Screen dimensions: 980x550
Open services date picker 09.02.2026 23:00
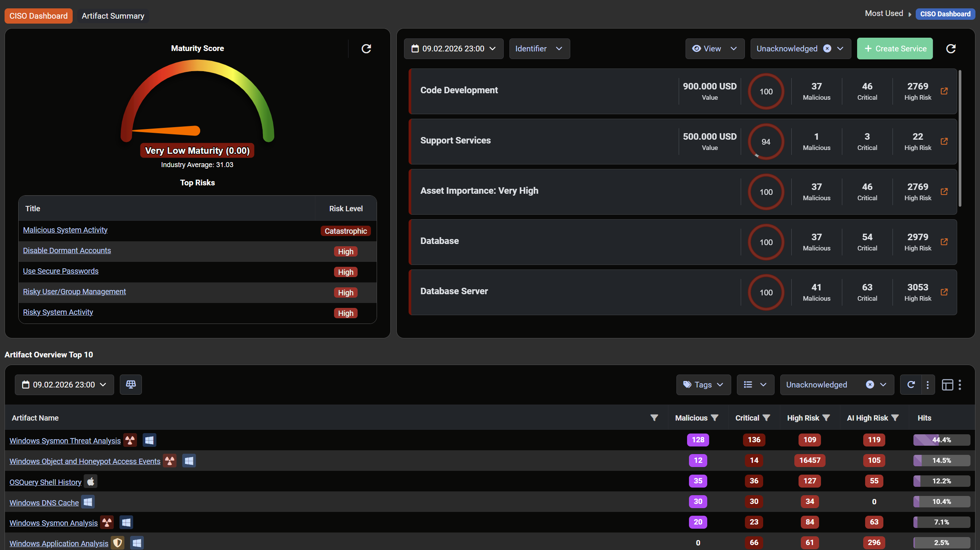coord(453,49)
